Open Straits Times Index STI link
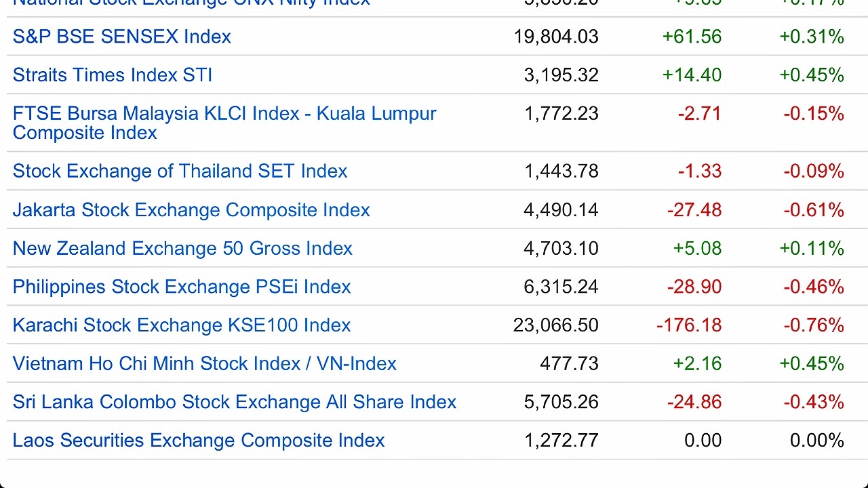The height and width of the screenshot is (488, 868). tap(113, 75)
